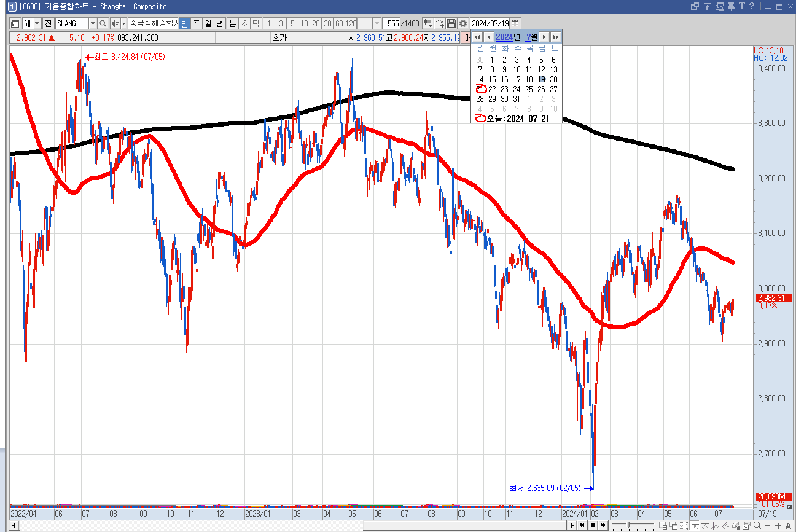796x532 pixels.
Task: Click the A icon at bottom-right corner
Action: (x=789, y=525)
